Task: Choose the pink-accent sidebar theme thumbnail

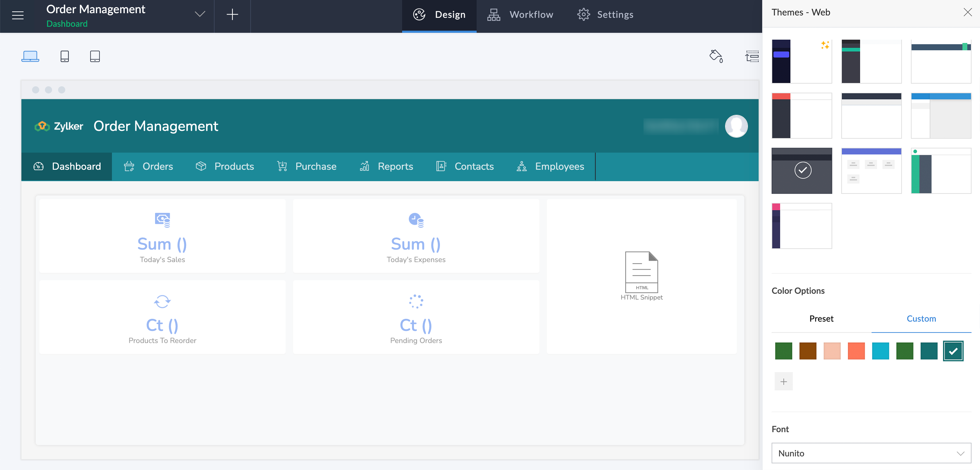Action: (802, 226)
